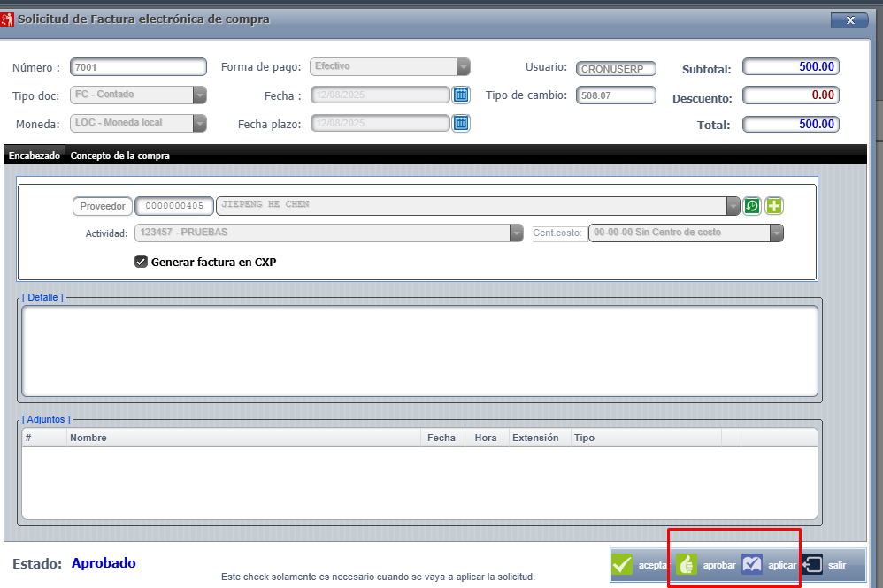The width and height of the screenshot is (883, 588).
Task: Open the Concepto de la compra tab
Action: [x=120, y=156]
